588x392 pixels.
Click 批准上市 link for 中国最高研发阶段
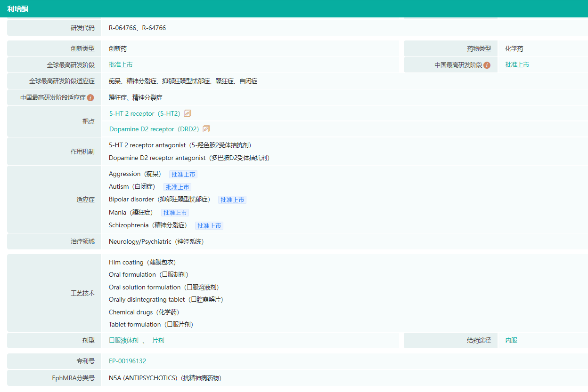click(517, 65)
